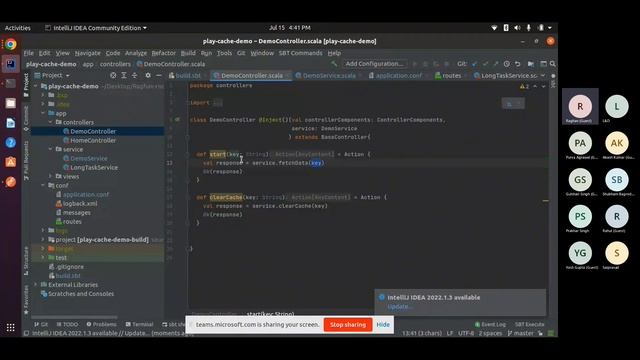Select opened file locator icon in Project panel
640x360 pixels.
click(113, 76)
